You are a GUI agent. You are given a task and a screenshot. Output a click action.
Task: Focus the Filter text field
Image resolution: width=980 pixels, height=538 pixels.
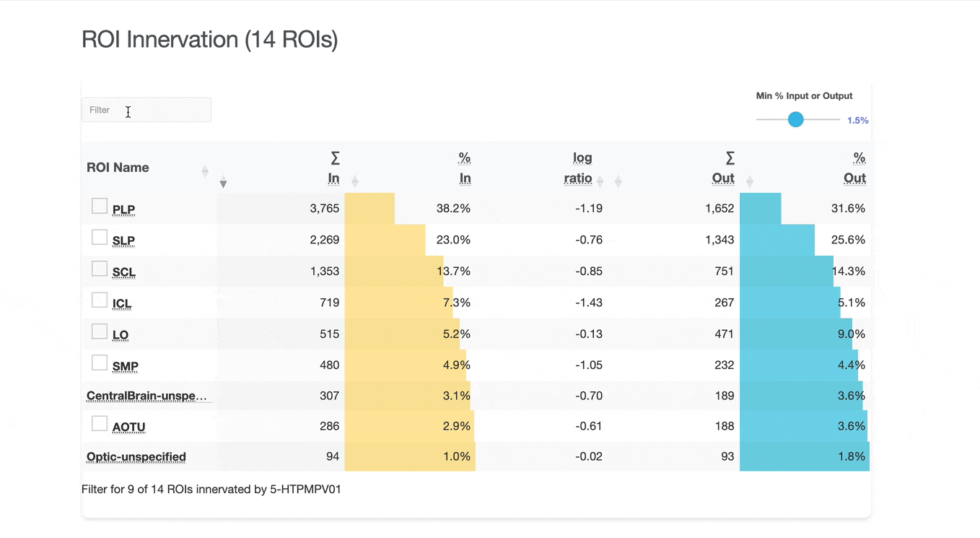point(146,110)
